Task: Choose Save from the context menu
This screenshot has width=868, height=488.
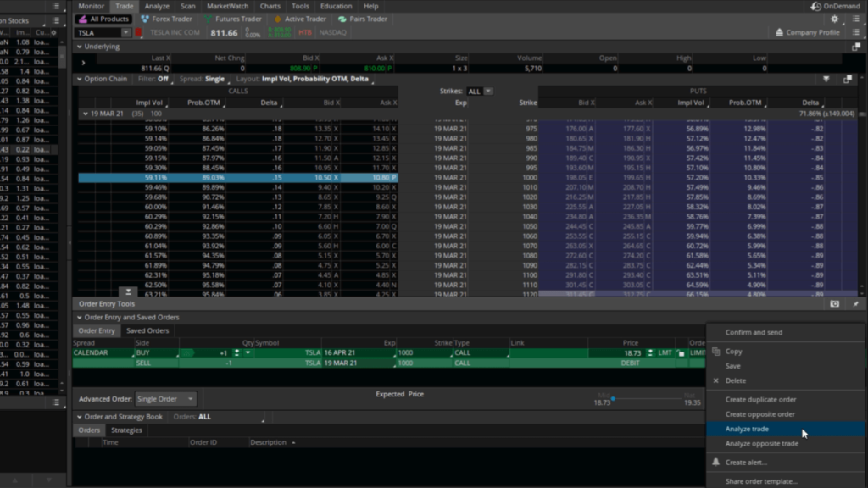Action: tap(786, 366)
